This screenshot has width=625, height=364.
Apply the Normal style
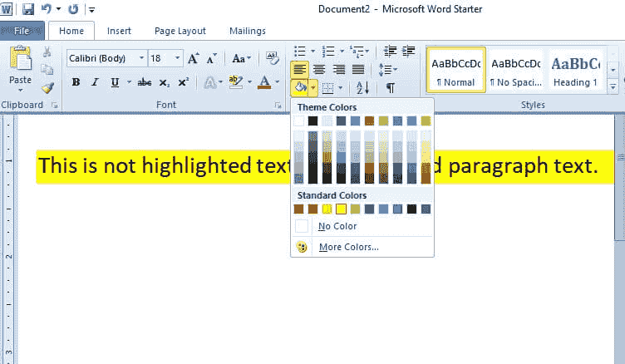[456, 70]
